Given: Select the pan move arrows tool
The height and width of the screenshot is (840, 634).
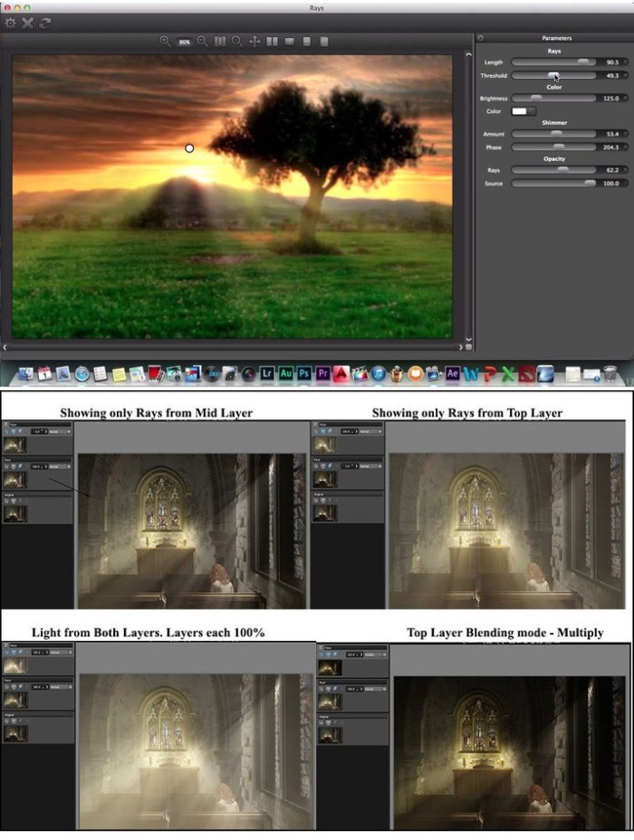Looking at the screenshot, I should (x=255, y=41).
